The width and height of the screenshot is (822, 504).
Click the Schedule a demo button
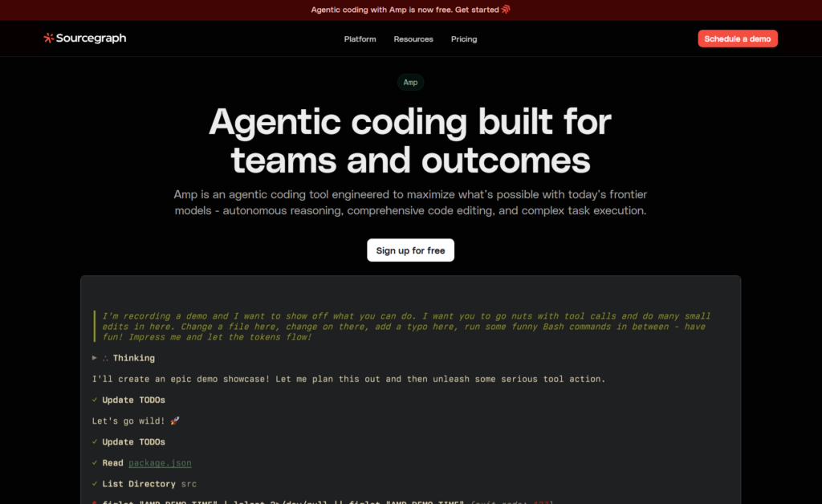(737, 38)
